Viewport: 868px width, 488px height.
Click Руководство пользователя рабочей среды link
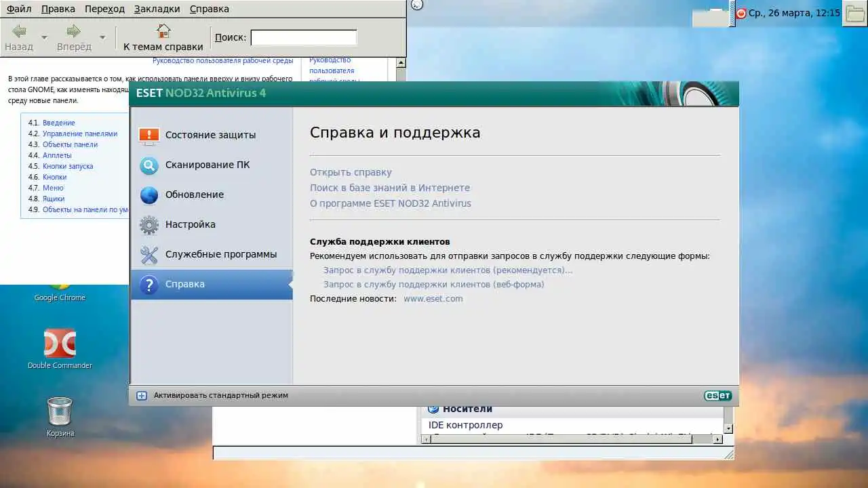click(222, 60)
